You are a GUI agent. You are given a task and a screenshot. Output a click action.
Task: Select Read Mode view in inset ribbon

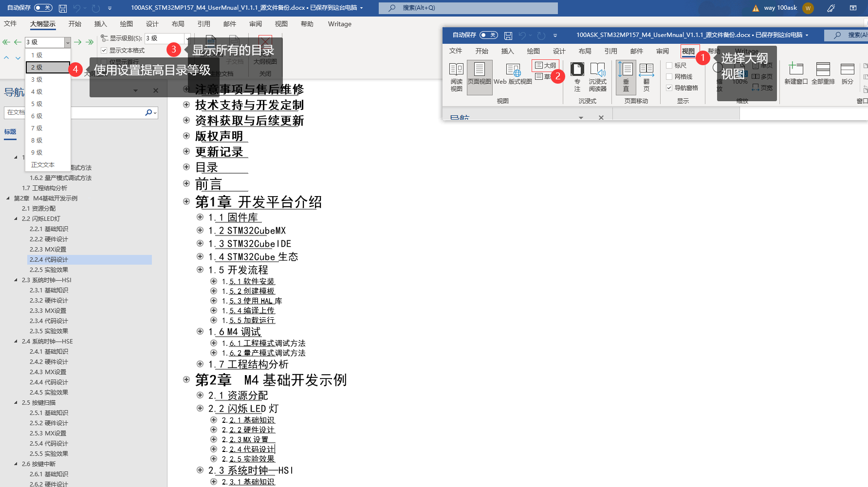coord(456,77)
